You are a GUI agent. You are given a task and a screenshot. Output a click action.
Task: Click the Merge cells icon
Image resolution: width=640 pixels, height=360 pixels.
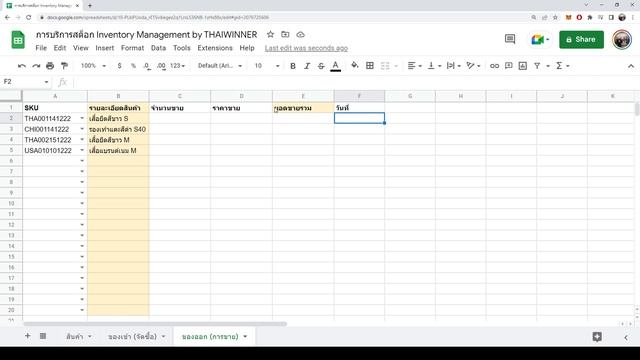(x=385, y=66)
